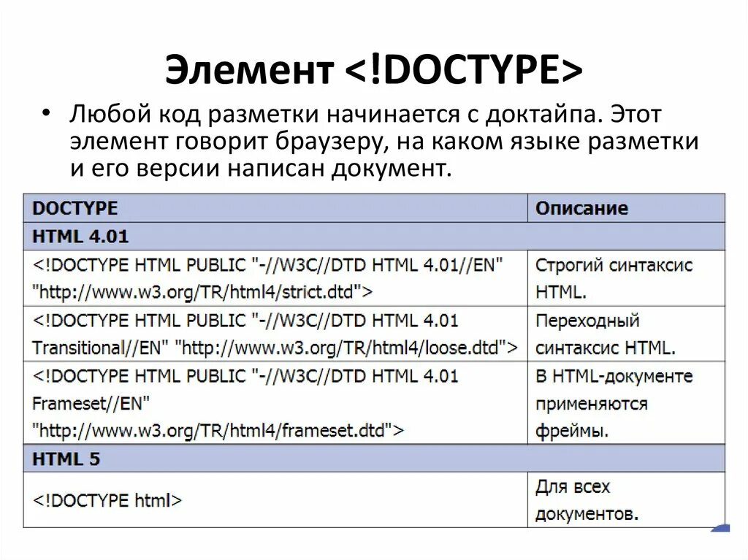Click the "Описание" column header
The width and height of the screenshot is (748, 560).
point(626,208)
